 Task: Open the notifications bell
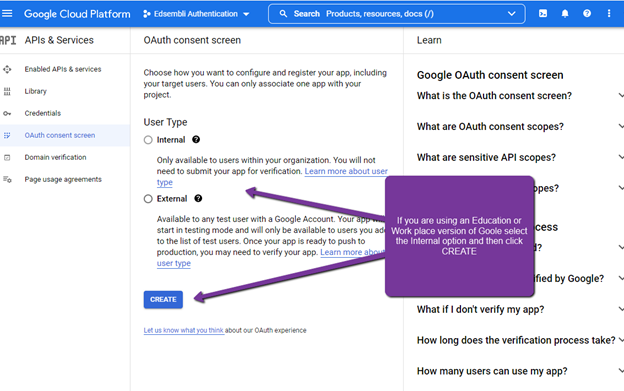click(565, 14)
